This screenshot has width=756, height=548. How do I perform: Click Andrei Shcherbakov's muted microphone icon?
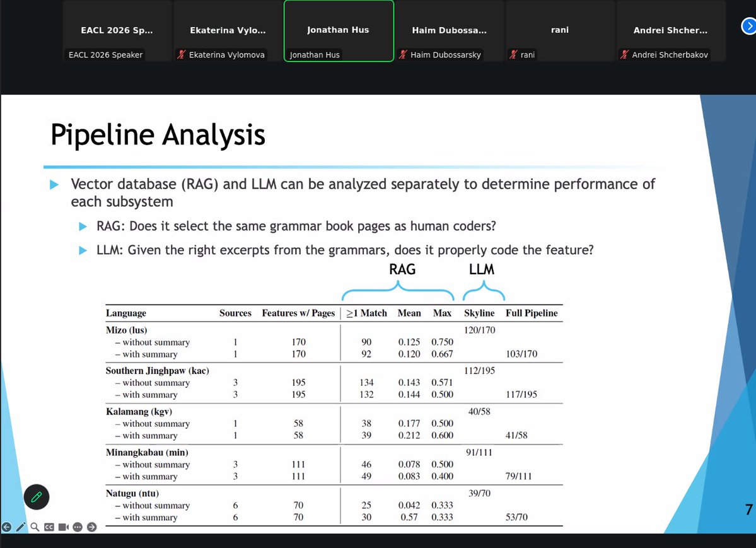coord(624,54)
